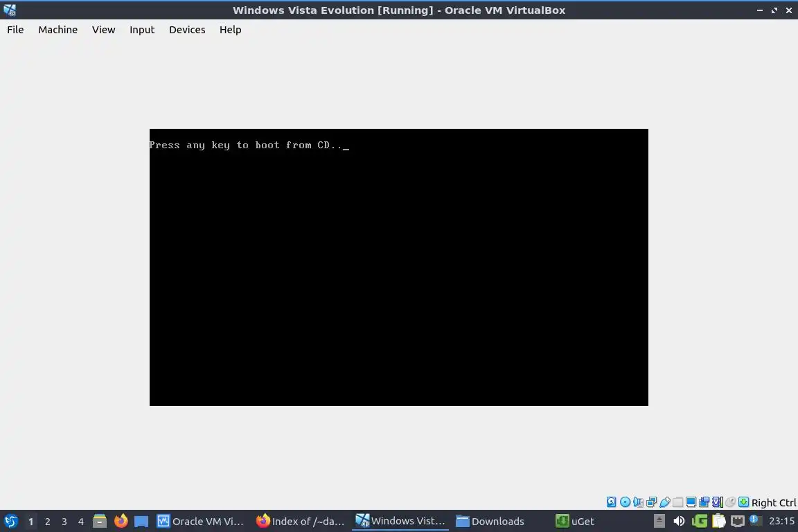Switch to Firefox 'Index of' window

point(300,522)
